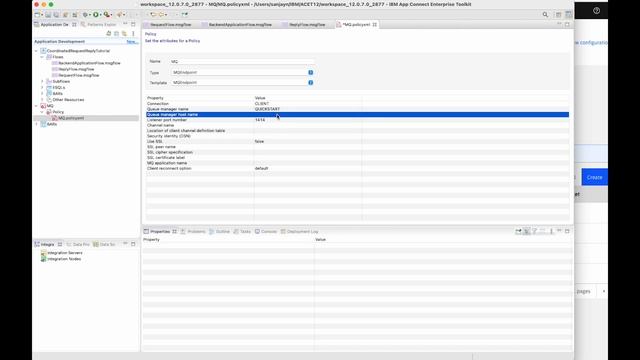Viewport: 640px width, 360px height.
Task: Close the MQ.policyxml editor tab
Action: (375, 24)
